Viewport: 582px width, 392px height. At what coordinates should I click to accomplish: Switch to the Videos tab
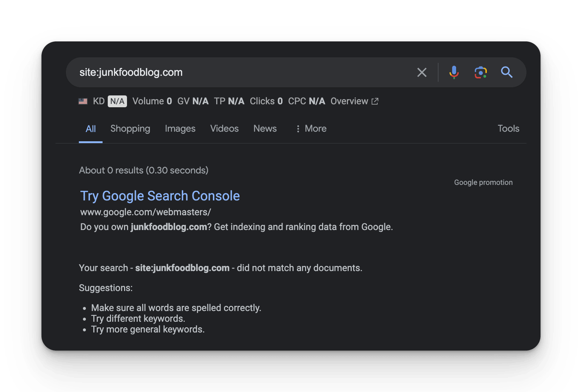pyautogui.click(x=224, y=129)
